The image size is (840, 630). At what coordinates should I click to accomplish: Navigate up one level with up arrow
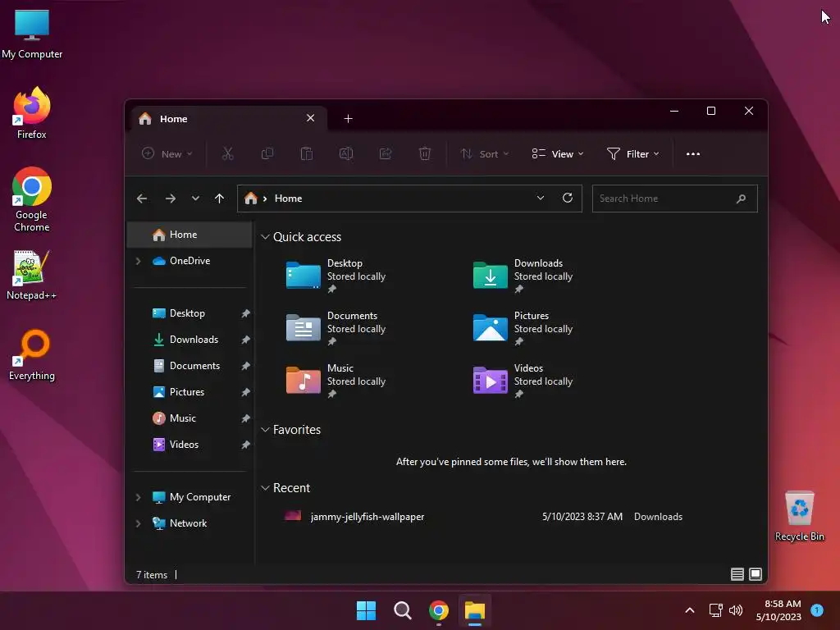pos(219,199)
